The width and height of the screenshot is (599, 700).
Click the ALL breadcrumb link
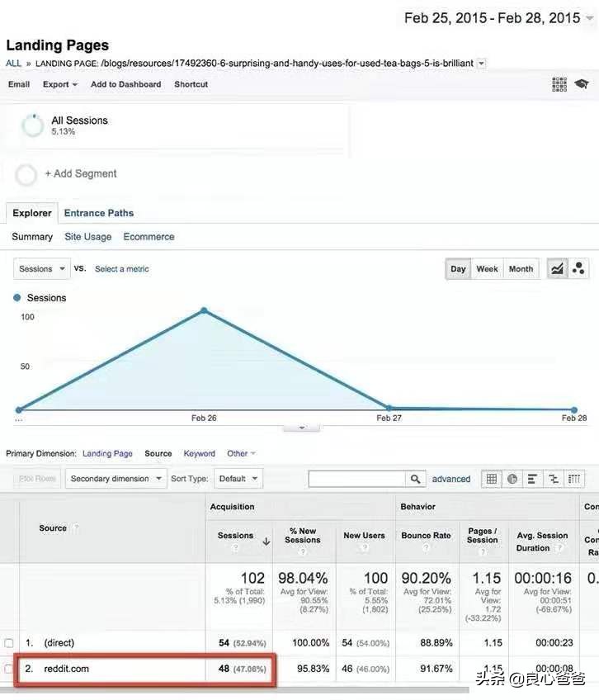pos(13,64)
